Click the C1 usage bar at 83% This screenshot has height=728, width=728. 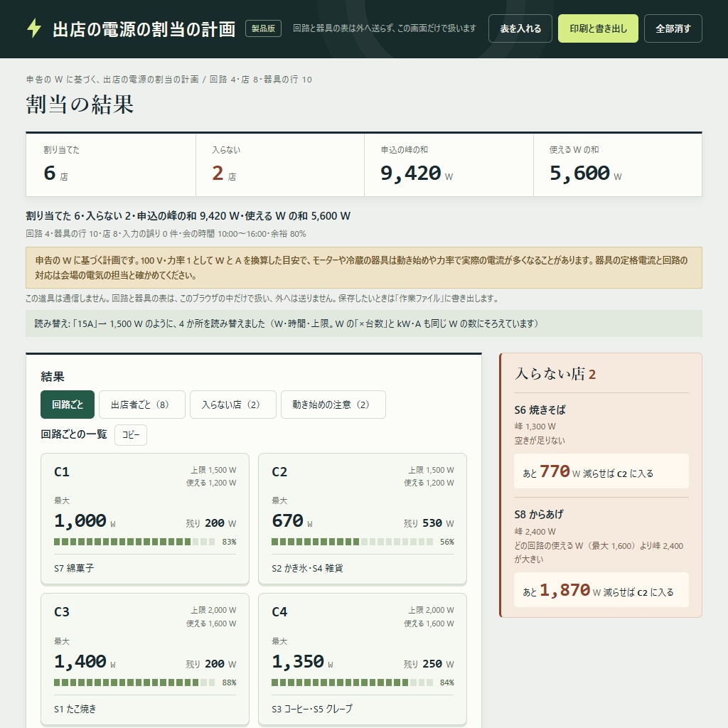[134, 542]
